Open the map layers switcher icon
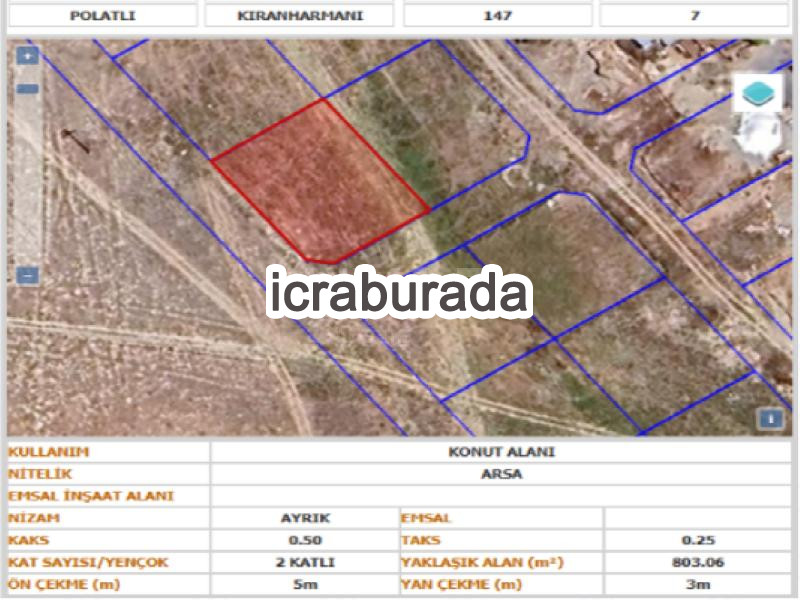Screen dimensions: 800x600 click(x=758, y=93)
